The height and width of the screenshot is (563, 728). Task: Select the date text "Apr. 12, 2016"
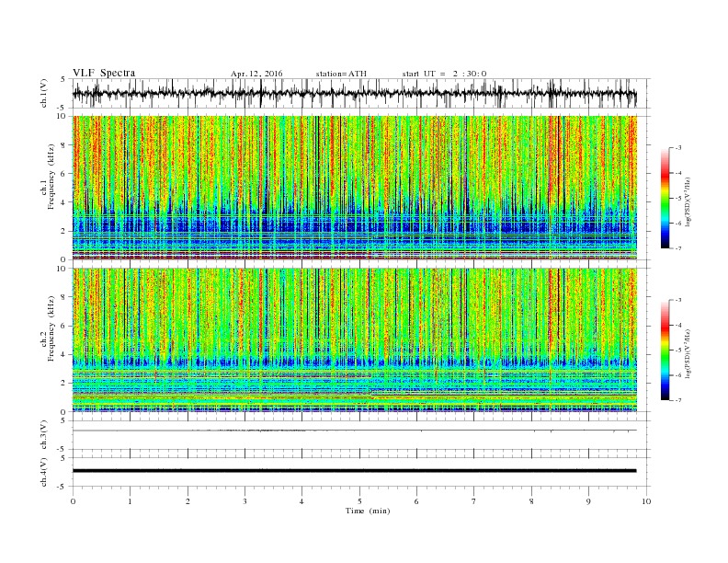[x=256, y=74]
